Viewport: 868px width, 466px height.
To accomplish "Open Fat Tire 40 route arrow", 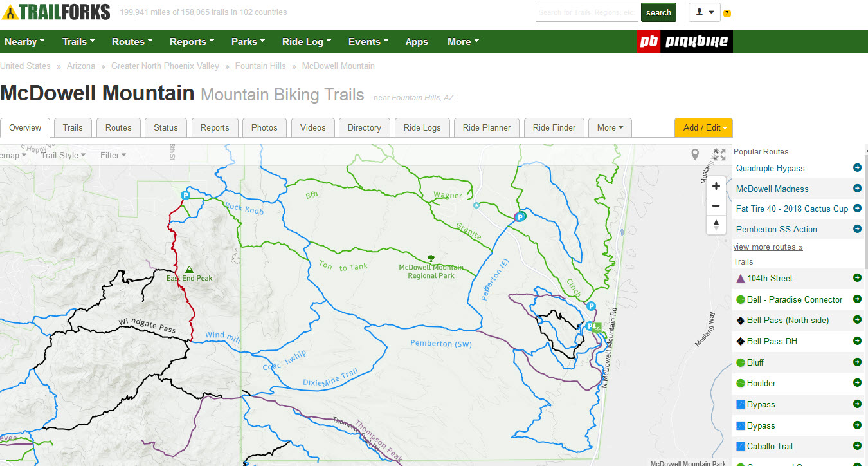I will [x=857, y=209].
